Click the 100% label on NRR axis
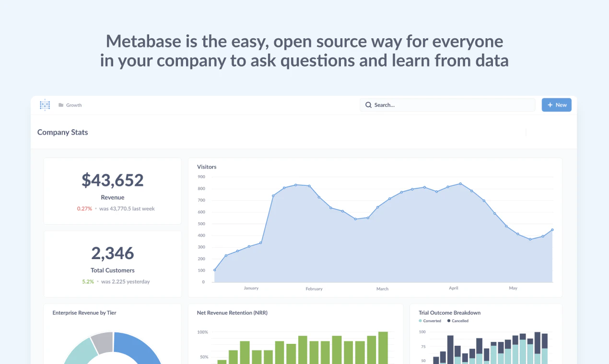This screenshot has width=609, height=364. [x=202, y=332]
